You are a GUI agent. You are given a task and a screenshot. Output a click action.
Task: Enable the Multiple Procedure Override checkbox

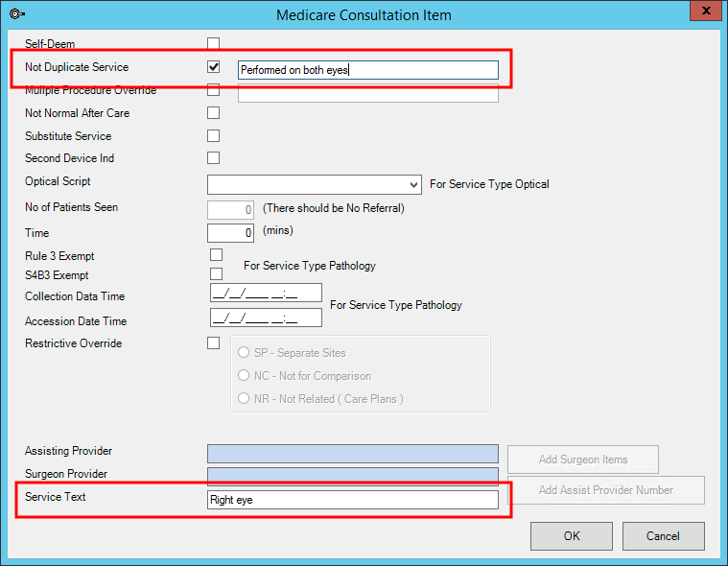(214, 89)
